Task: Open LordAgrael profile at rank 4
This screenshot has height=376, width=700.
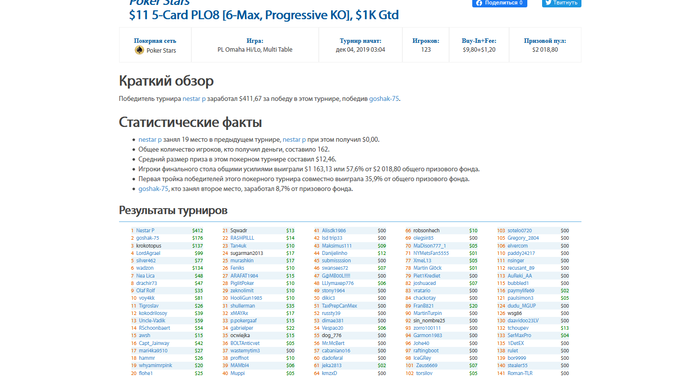Action: (148, 253)
